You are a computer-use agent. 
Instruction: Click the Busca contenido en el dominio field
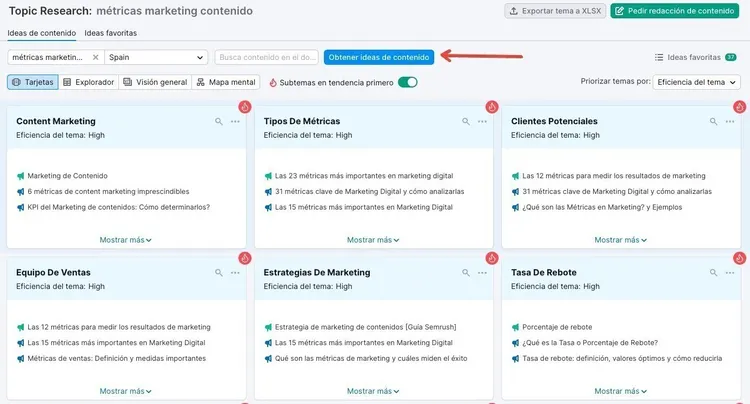tap(266, 57)
